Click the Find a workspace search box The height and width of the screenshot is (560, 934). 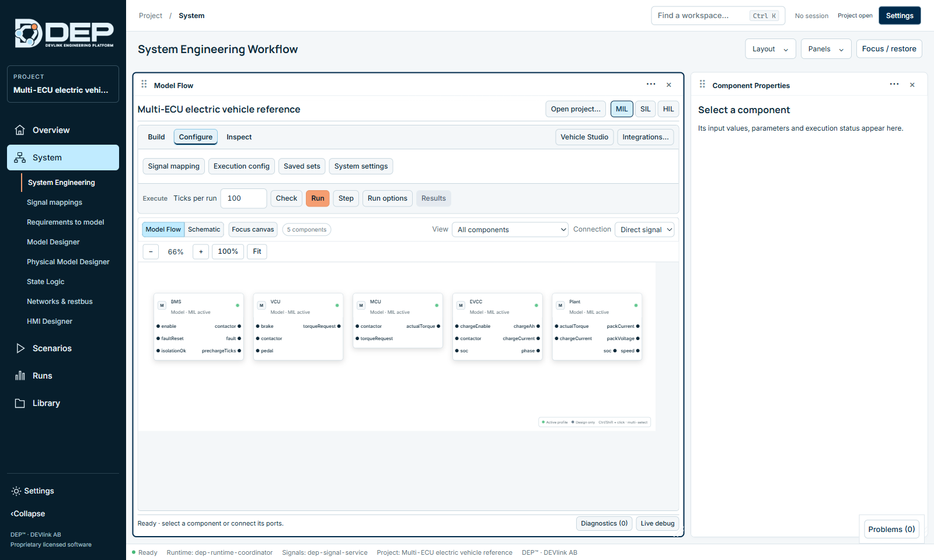pyautogui.click(x=718, y=16)
